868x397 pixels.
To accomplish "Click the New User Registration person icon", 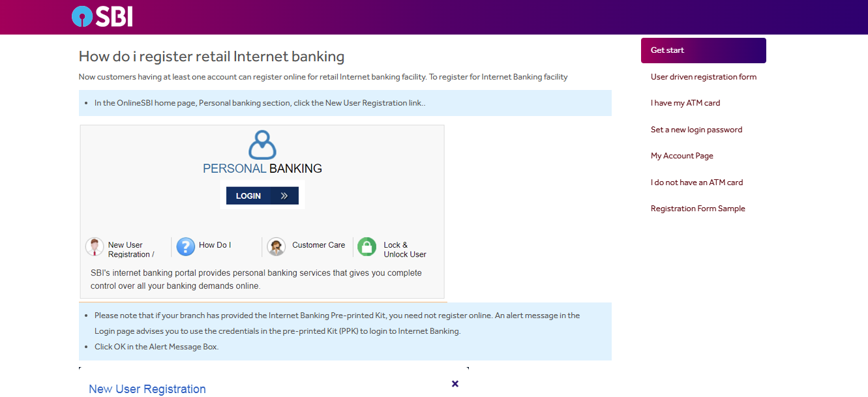I will click(95, 247).
